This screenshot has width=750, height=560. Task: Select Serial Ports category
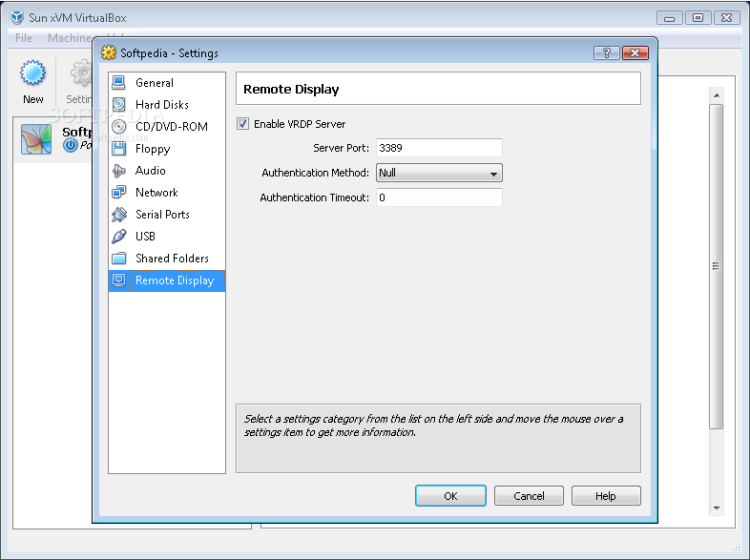[x=166, y=215]
